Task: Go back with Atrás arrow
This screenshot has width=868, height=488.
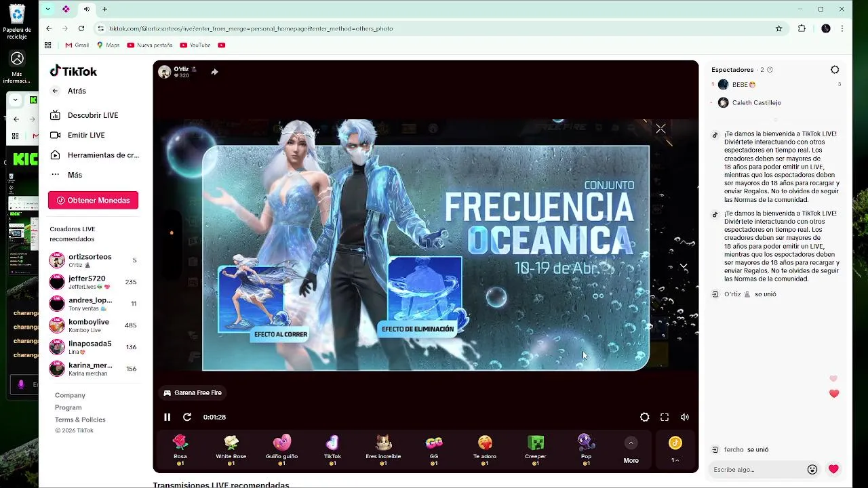Action: pos(56,91)
